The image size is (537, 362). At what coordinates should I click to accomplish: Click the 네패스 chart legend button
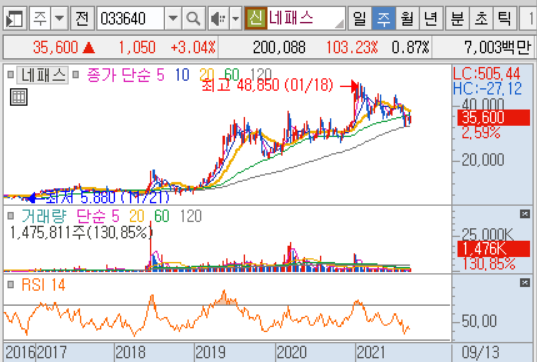tap(43, 75)
